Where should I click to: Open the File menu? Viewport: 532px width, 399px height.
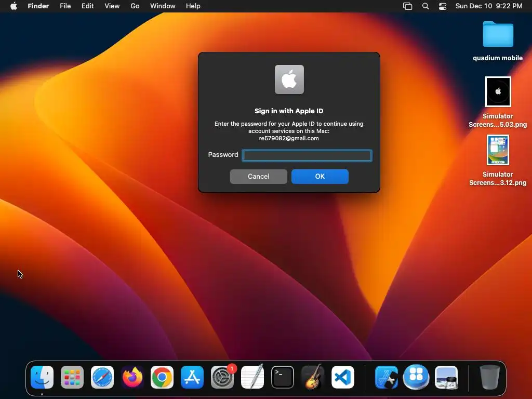tap(65, 6)
